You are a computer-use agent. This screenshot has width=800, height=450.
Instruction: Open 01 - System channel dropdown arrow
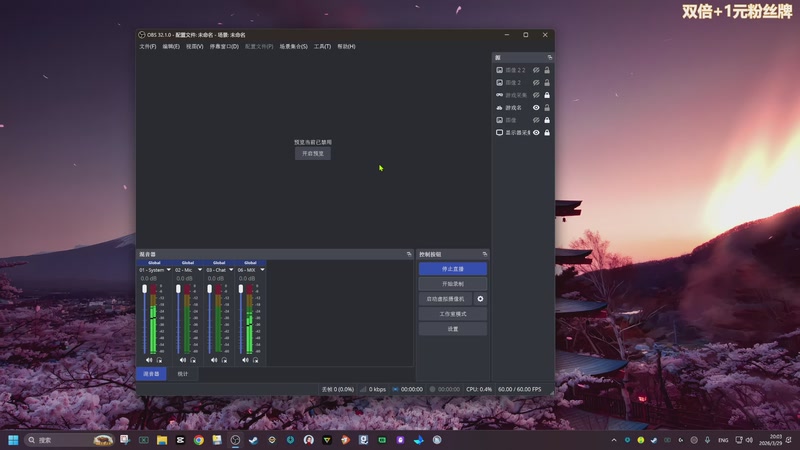(168, 270)
